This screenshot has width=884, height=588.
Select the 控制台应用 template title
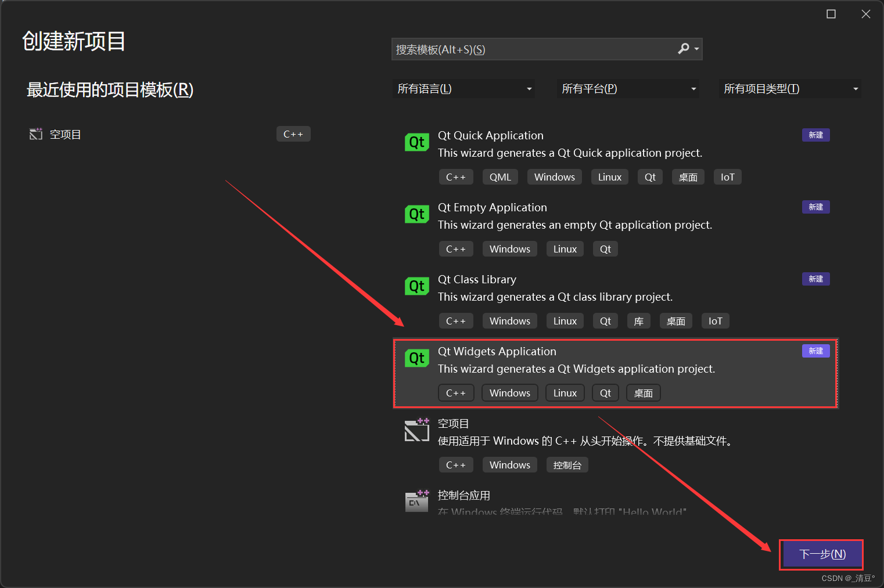click(x=463, y=495)
